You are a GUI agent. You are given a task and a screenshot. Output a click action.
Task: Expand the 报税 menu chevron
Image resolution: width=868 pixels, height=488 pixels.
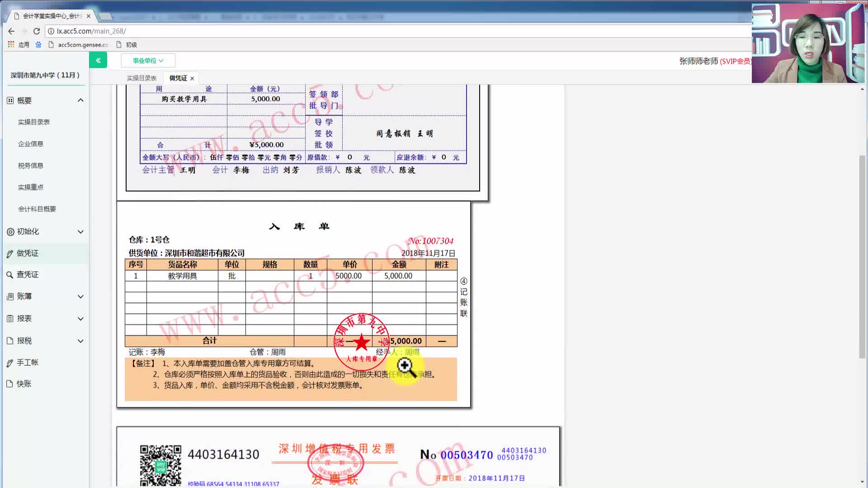click(x=80, y=341)
